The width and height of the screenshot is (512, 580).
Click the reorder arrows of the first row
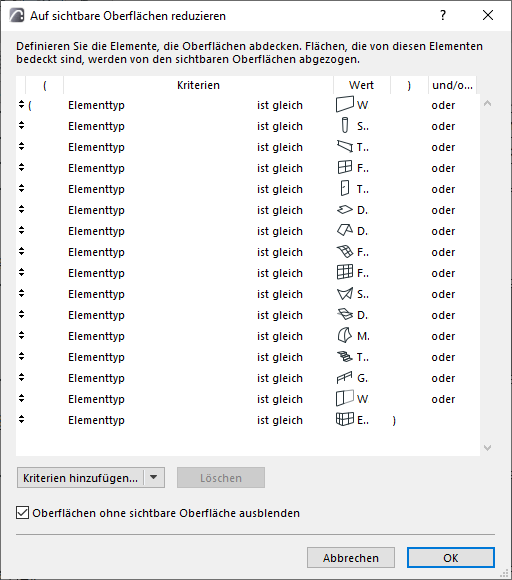21,105
